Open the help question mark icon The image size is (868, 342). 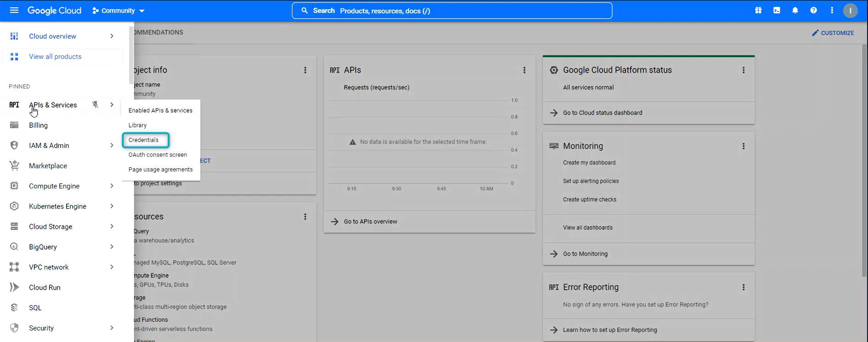[813, 11]
